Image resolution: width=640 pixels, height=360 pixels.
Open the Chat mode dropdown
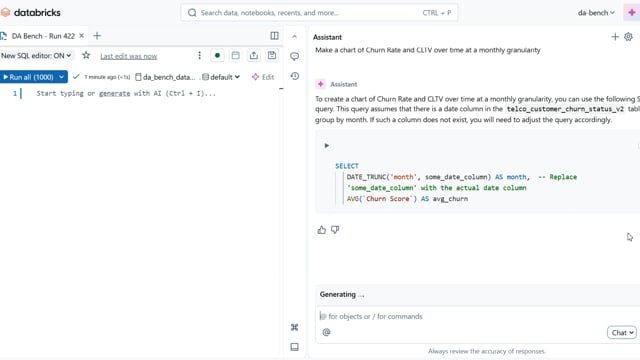[622, 333]
